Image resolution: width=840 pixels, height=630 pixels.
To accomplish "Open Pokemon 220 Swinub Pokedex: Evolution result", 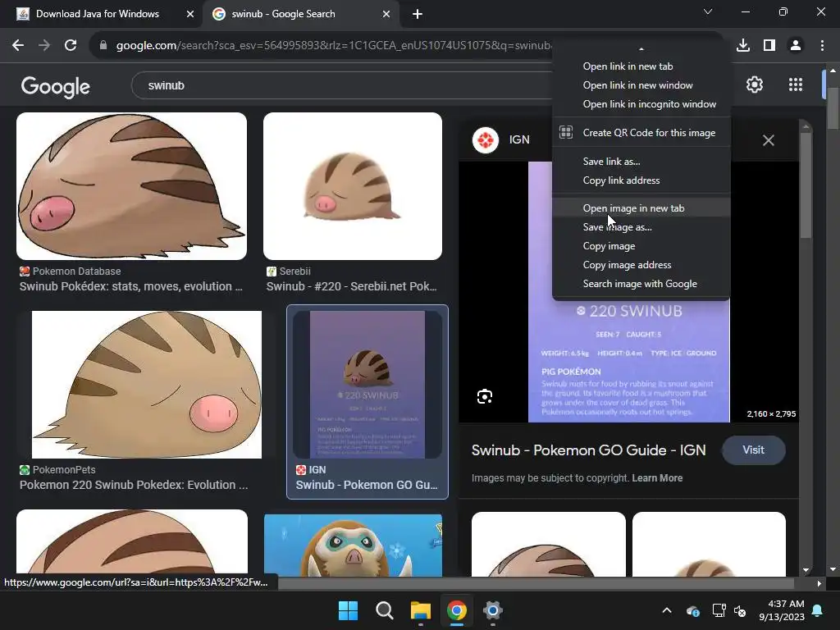I will tap(134, 485).
